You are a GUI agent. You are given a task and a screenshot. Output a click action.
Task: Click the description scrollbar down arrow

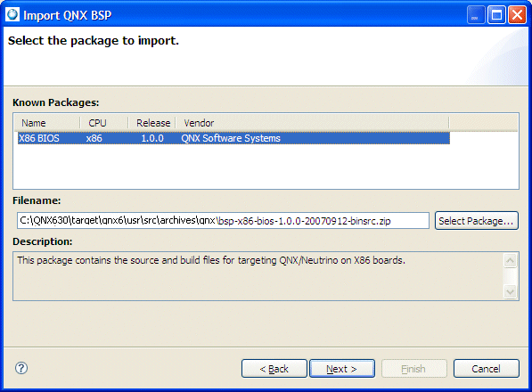pyautogui.click(x=510, y=291)
